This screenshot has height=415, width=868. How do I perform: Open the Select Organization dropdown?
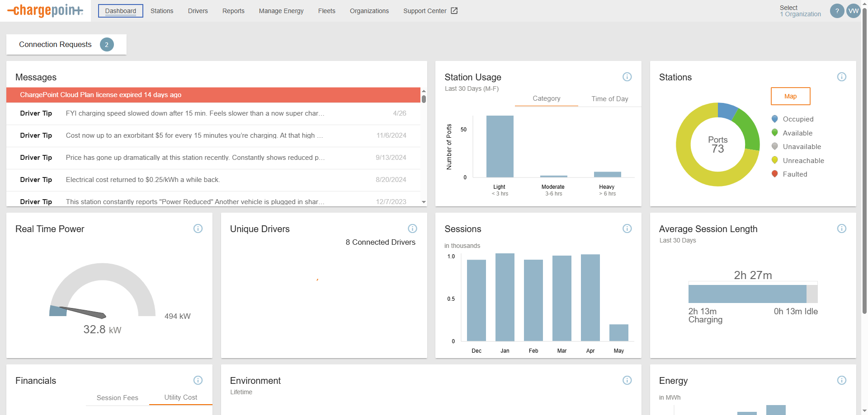pos(800,11)
